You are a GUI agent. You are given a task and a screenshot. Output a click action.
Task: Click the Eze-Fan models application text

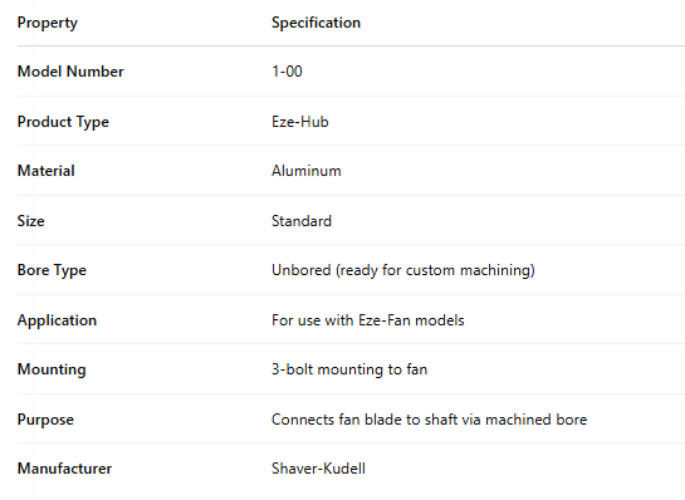tap(368, 320)
